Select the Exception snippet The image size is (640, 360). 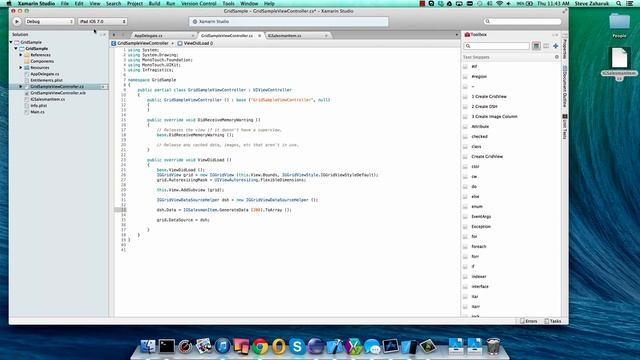tap(481, 227)
